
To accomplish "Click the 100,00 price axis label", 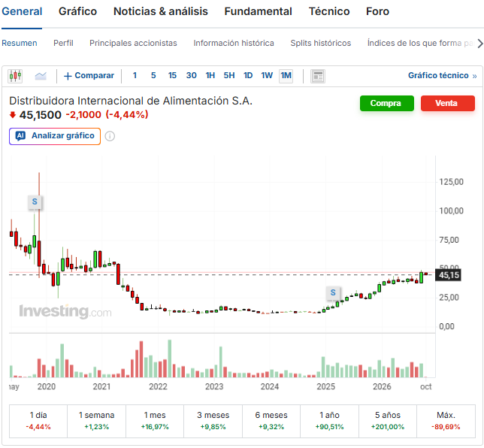I will [x=451, y=211].
